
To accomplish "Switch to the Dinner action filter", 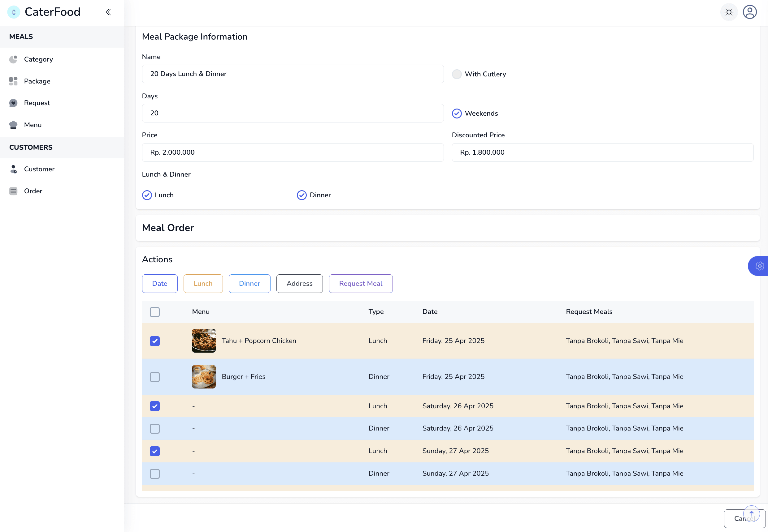I will 249,283.
